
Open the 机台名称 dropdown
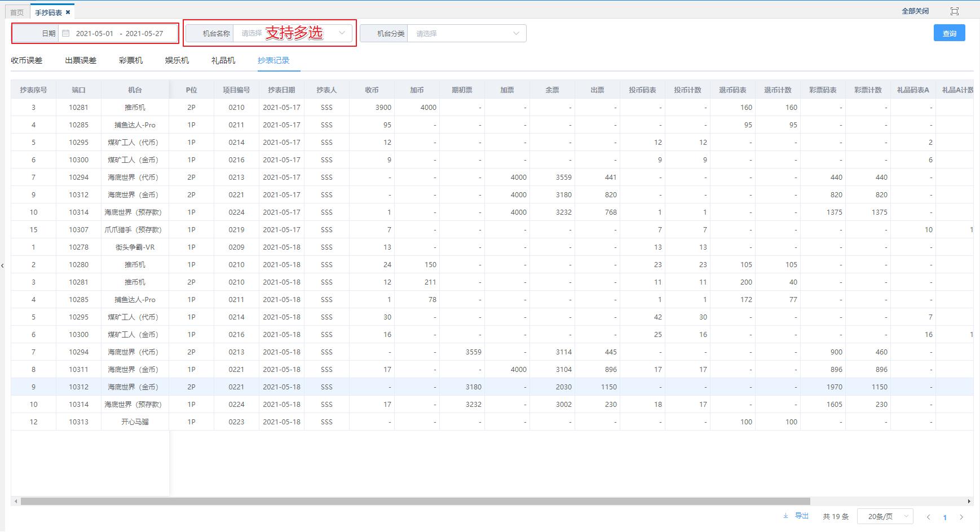click(x=293, y=33)
